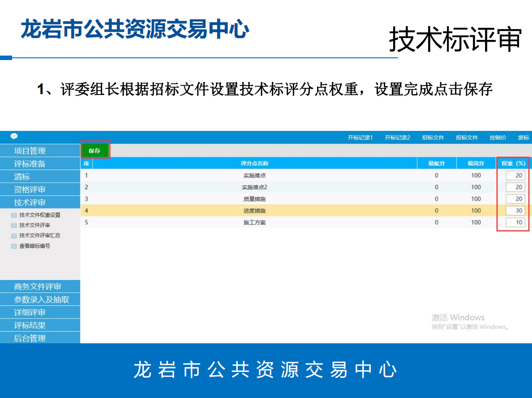Expand the 参数录入及抽取 sidebar section
Viewport: 532px width, 398px height.
pyautogui.click(x=40, y=299)
